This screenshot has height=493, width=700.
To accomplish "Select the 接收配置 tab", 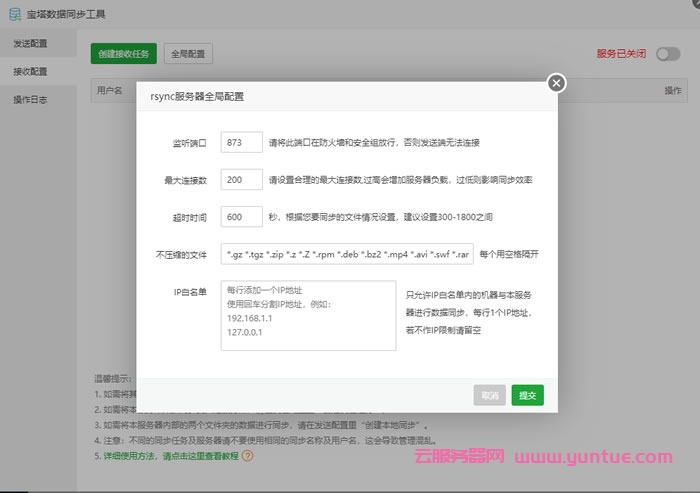I will 30,72.
